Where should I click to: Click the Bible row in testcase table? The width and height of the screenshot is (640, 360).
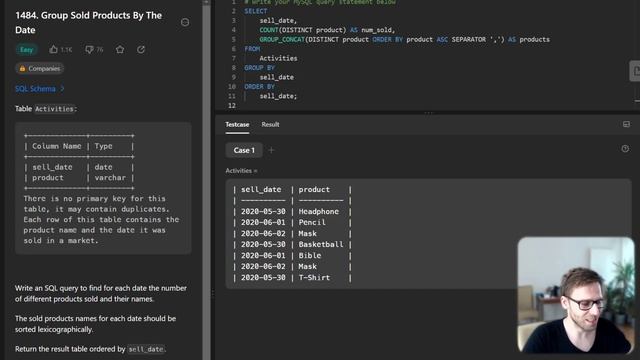[x=292, y=256]
